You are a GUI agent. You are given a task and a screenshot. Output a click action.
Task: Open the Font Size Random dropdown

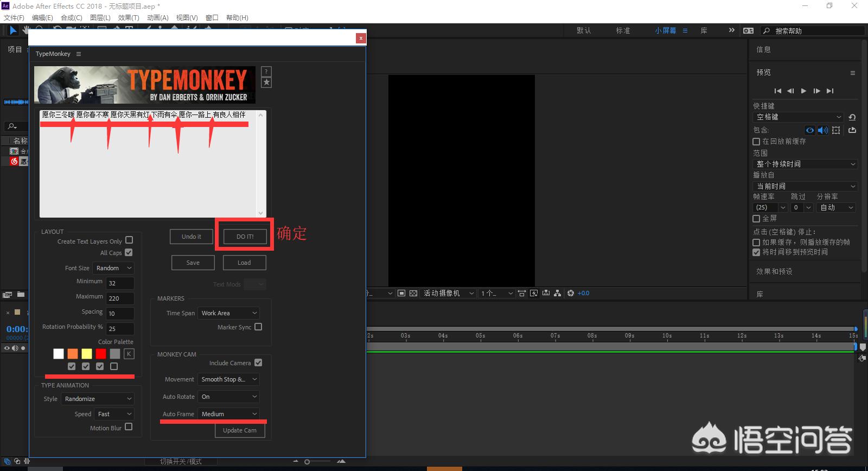[113, 268]
